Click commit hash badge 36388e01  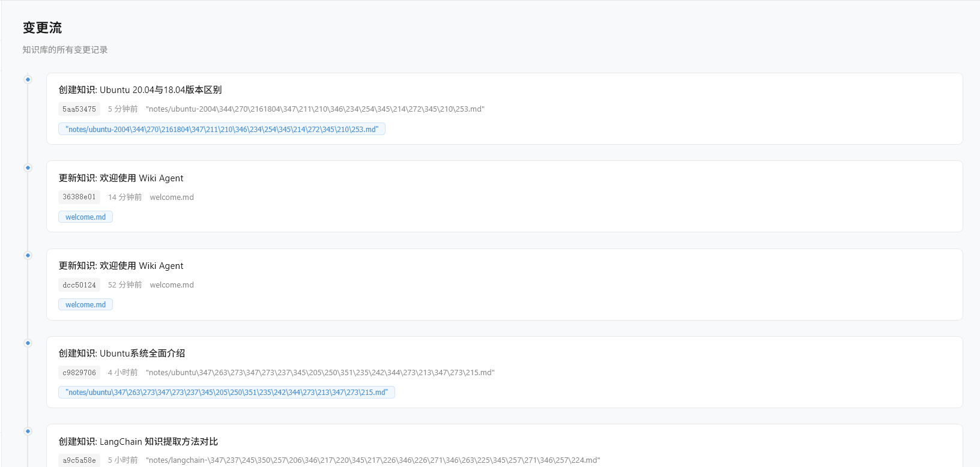pyautogui.click(x=79, y=197)
